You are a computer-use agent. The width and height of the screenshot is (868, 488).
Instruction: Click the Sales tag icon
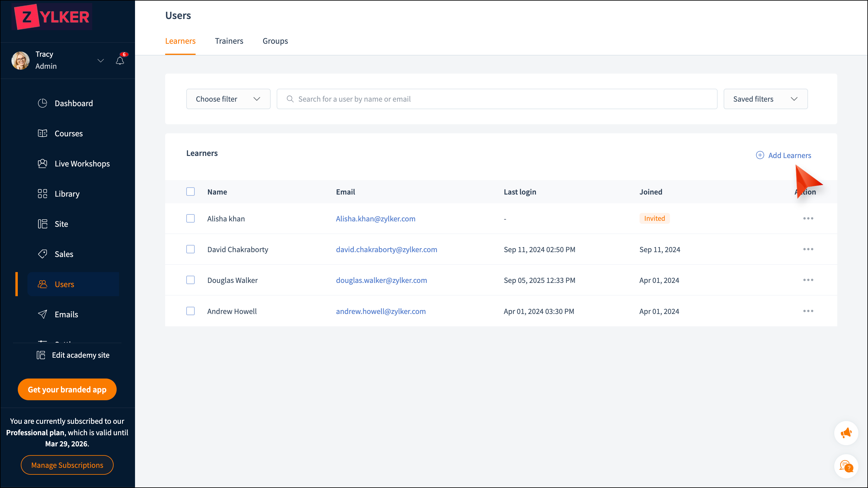(x=42, y=254)
